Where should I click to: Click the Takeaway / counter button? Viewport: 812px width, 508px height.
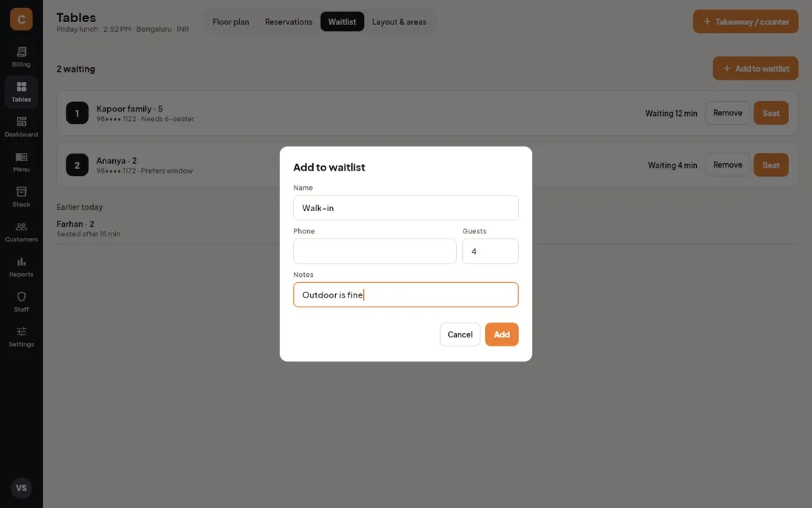click(x=746, y=21)
